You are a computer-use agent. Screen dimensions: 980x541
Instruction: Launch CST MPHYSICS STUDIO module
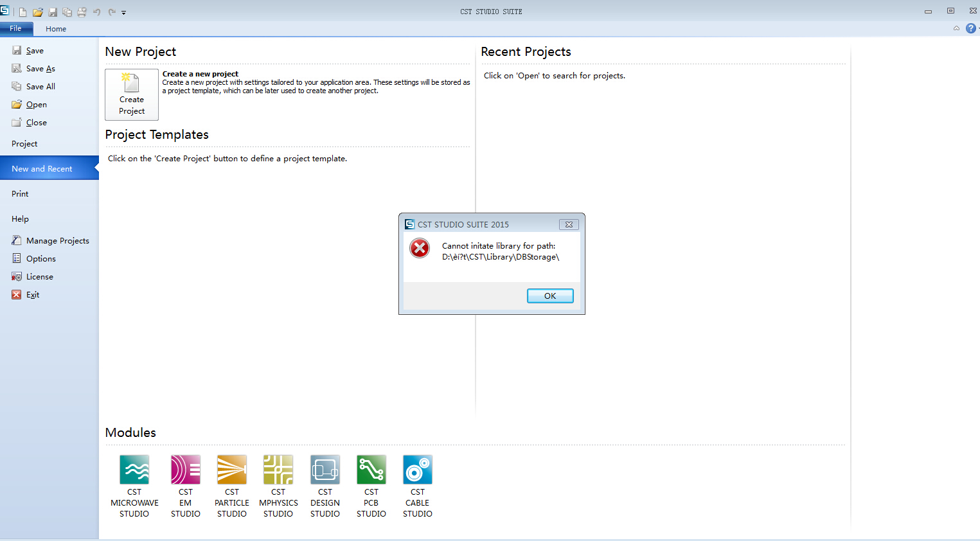click(278, 486)
